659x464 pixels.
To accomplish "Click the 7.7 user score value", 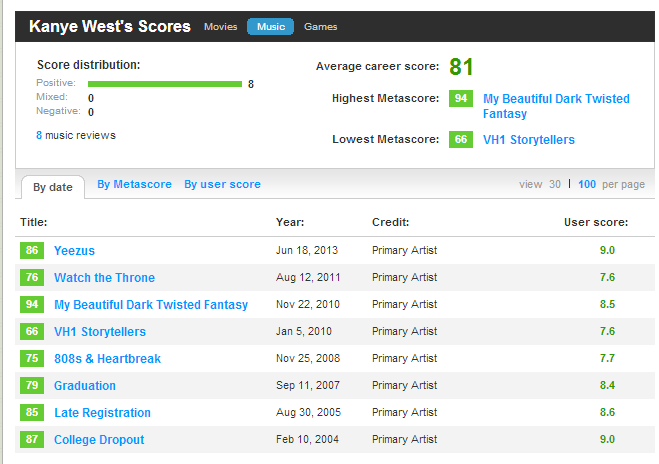I will click(x=607, y=359).
